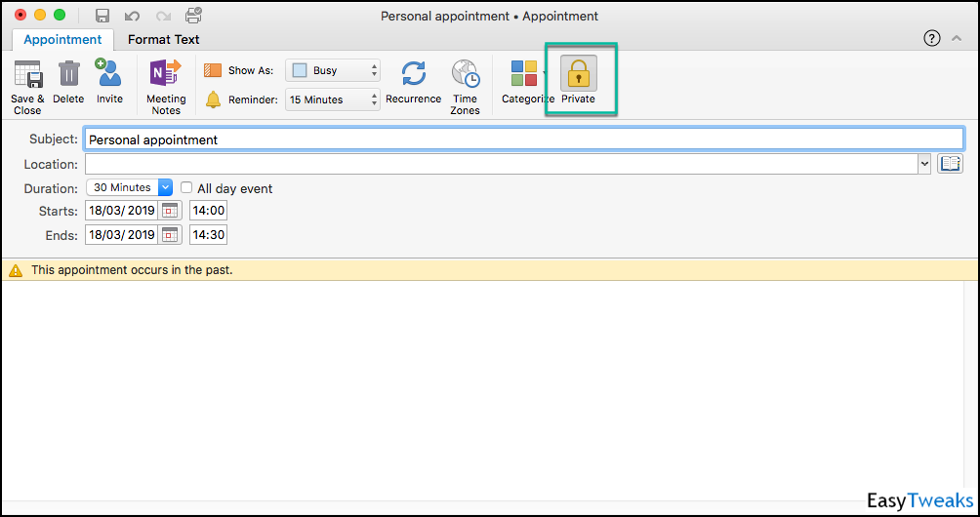
Task: Click the save disk icon in title bar
Action: (102, 16)
